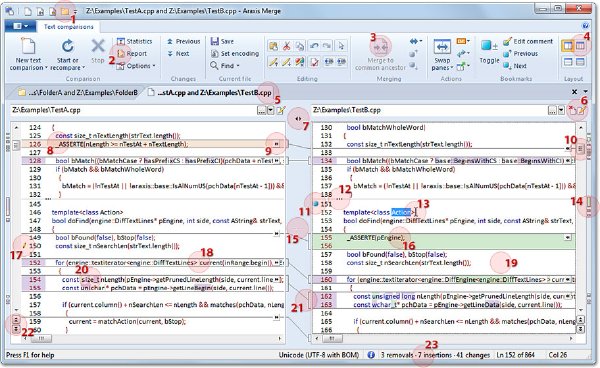Open the Start or recompare dropdown arrow
This screenshot has width=600, height=368.
[x=83, y=68]
